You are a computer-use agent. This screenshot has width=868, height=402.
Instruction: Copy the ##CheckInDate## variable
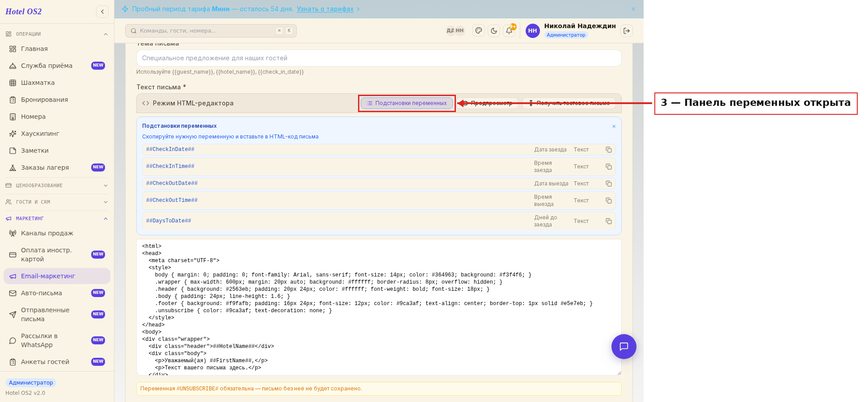608,150
